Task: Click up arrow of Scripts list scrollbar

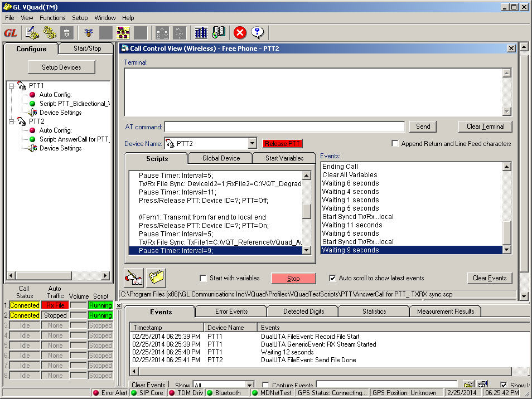Action: click(x=307, y=176)
